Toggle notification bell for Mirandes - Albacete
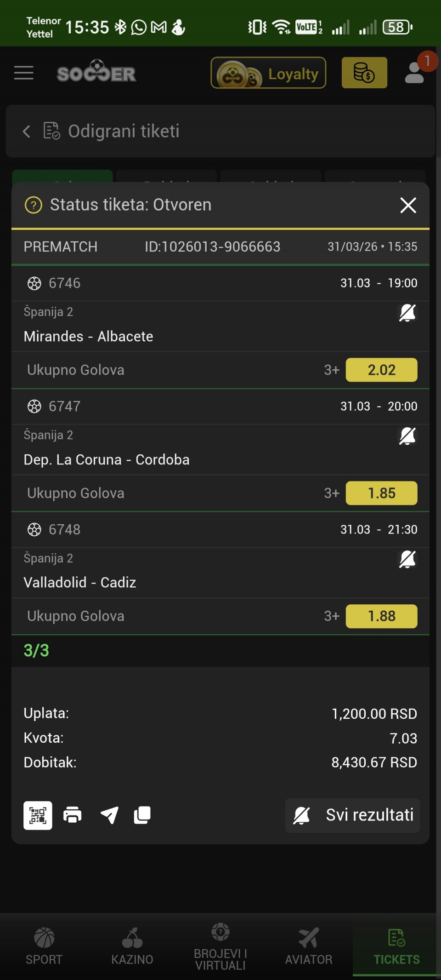 (407, 313)
